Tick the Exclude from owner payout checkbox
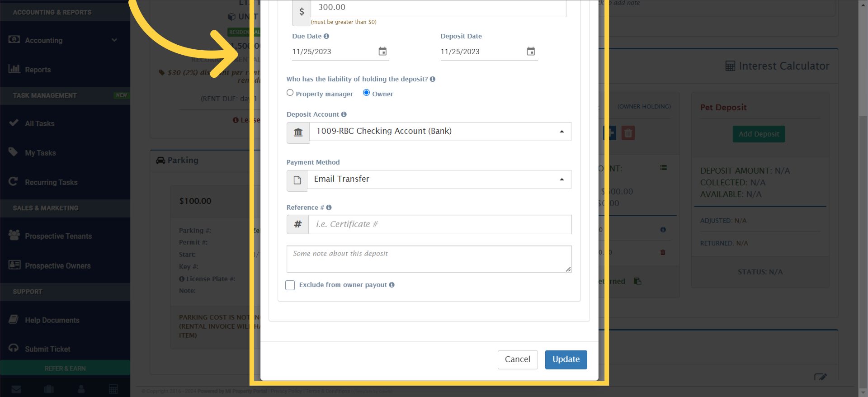Image resolution: width=868 pixels, height=397 pixels. point(290,285)
